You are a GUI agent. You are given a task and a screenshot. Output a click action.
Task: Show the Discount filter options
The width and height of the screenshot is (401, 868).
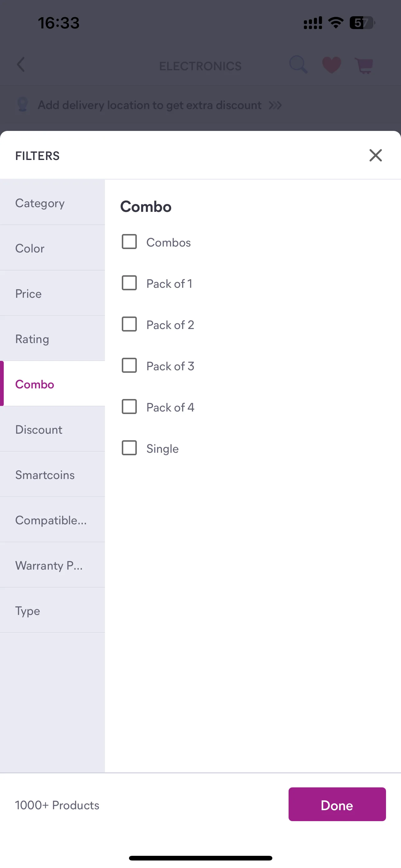click(x=52, y=429)
